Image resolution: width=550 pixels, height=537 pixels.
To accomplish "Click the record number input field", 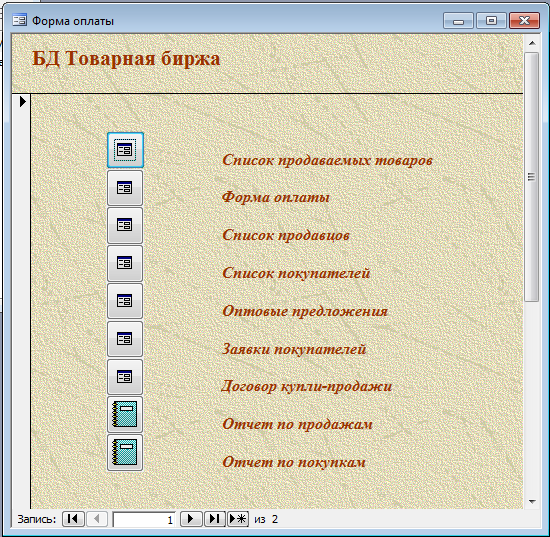I will [144, 519].
